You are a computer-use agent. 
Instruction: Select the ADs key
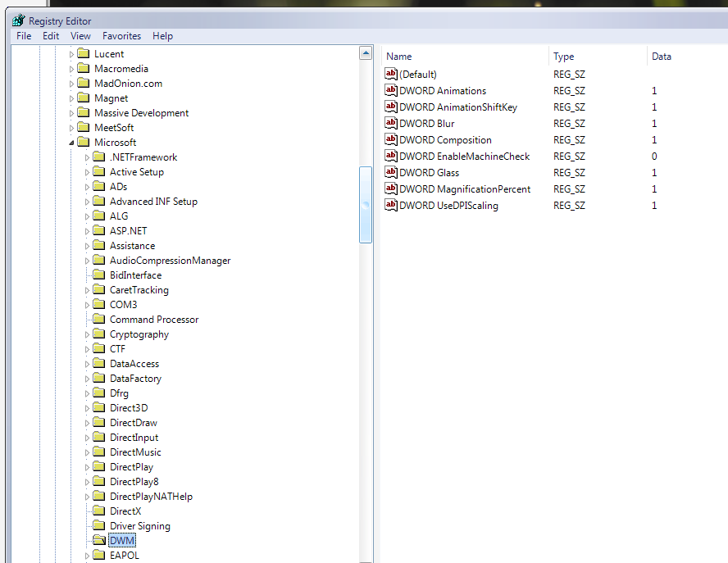[118, 186]
